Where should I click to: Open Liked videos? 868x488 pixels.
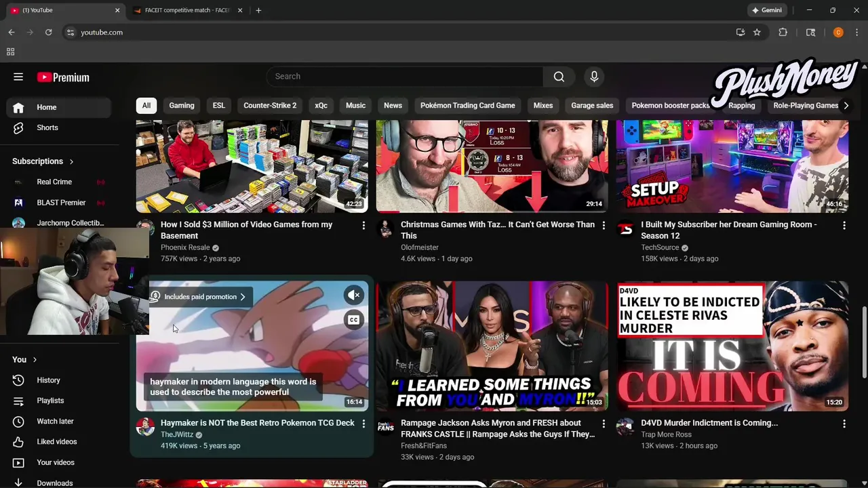click(59, 441)
